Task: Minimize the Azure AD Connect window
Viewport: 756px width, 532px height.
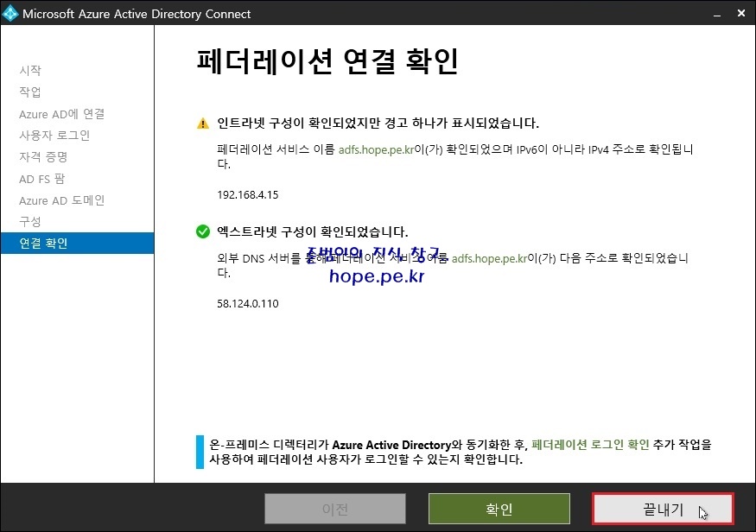Action: (717, 14)
